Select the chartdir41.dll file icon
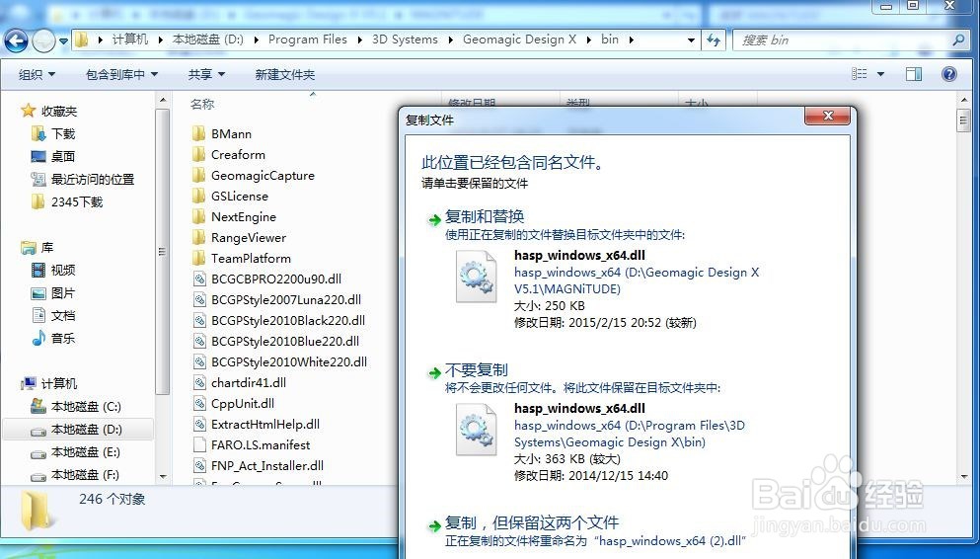This screenshot has height=559, width=980. pos(199,382)
